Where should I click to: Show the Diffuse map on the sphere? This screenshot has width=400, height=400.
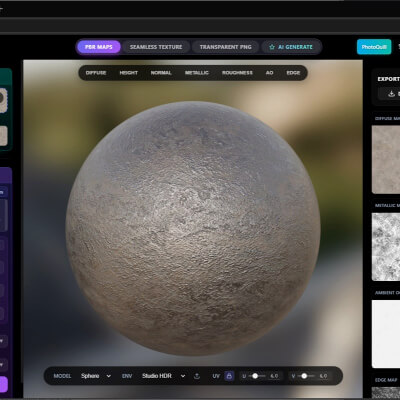[x=96, y=73]
